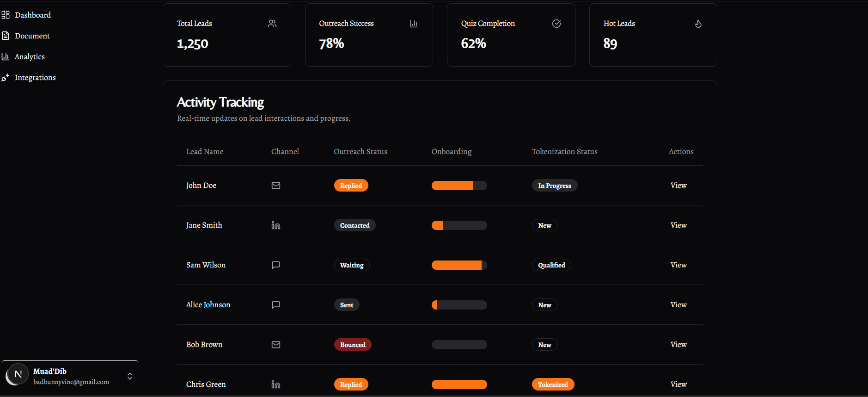Screen dimensions: 868x397
Task: Click the flame icon on Hot Leads card
Action: pos(698,24)
